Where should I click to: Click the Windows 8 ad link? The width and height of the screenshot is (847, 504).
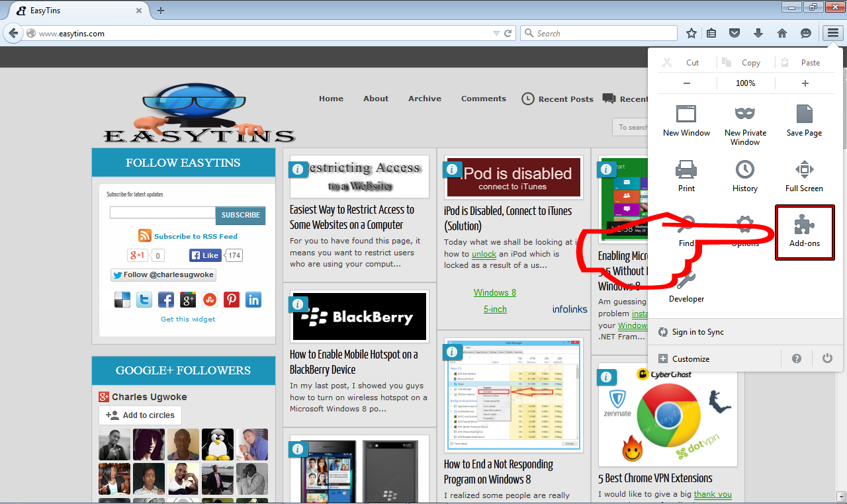point(495,292)
